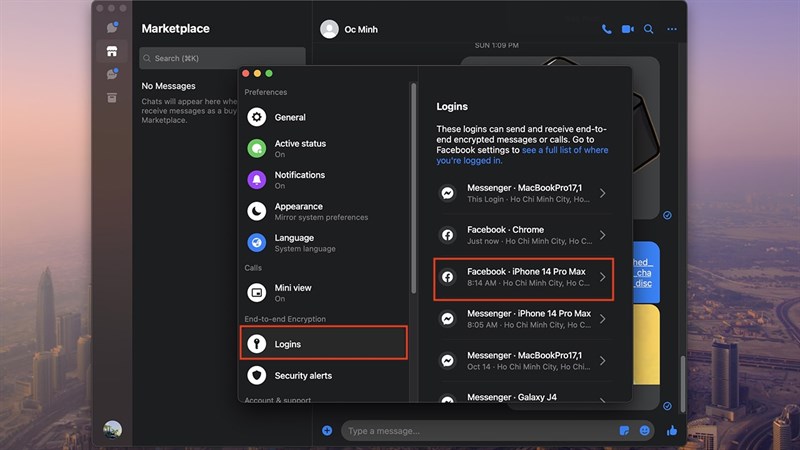
Task: Open the Chats icon in left sidebar
Action: [112, 28]
